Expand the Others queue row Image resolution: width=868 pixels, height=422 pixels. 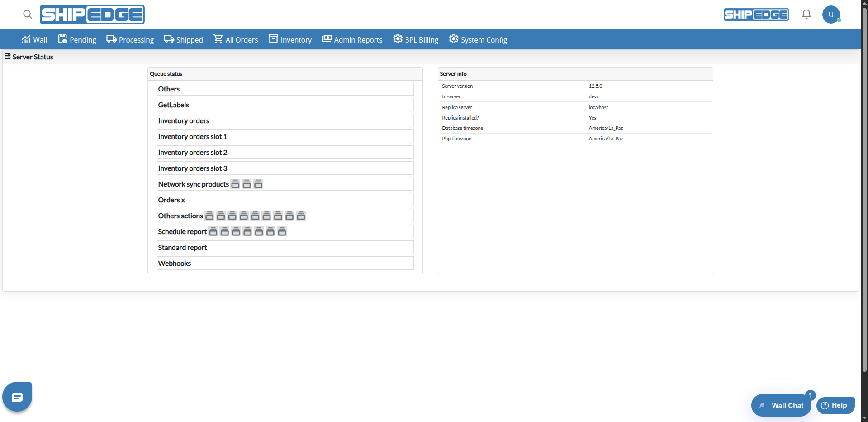(x=285, y=89)
